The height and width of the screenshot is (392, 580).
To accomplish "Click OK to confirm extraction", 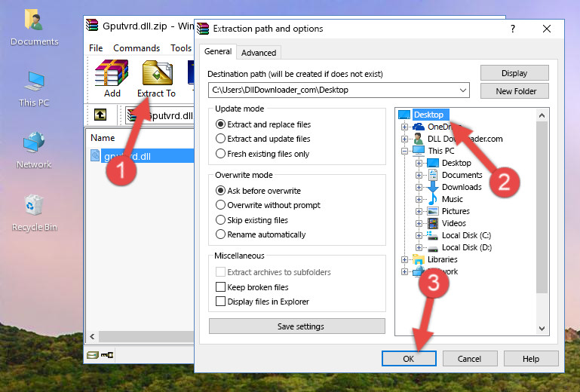I will coord(409,359).
